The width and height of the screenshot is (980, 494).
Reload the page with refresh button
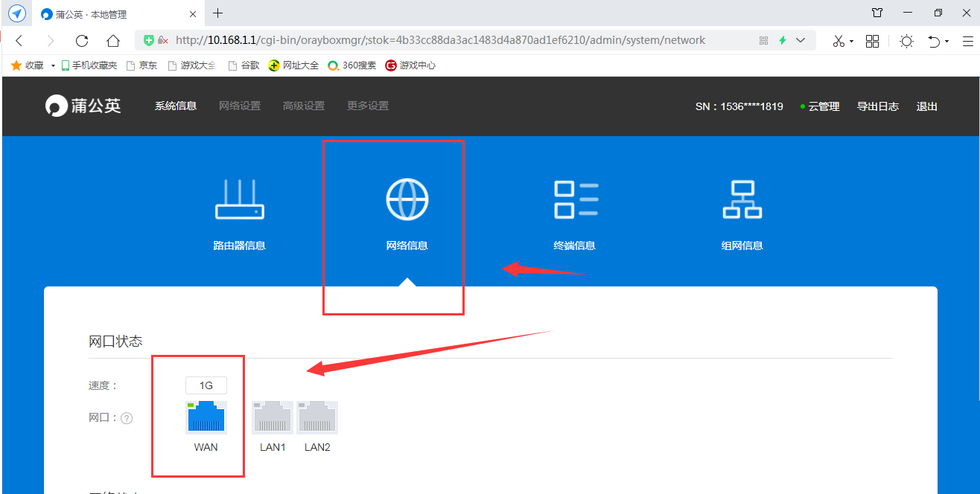pyautogui.click(x=82, y=41)
